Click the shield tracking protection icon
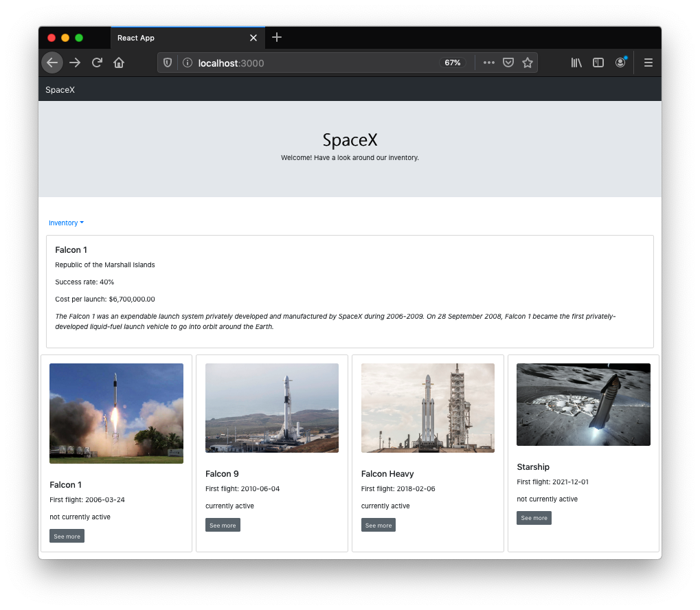The image size is (700, 610). pos(167,63)
